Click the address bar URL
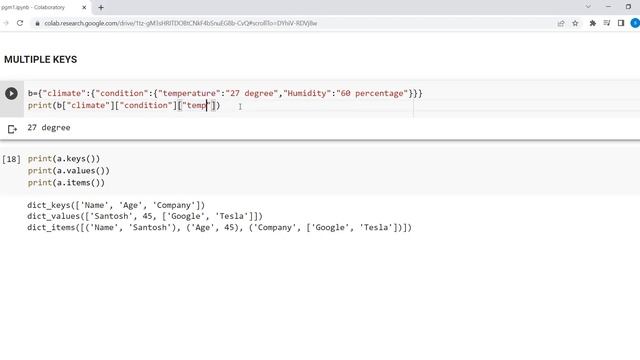The image size is (640, 360). [181, 23]
